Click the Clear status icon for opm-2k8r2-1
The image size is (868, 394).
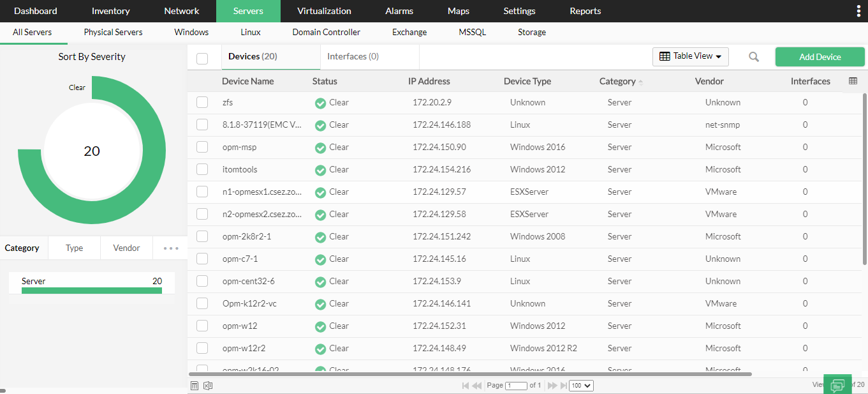coord(321,237)
